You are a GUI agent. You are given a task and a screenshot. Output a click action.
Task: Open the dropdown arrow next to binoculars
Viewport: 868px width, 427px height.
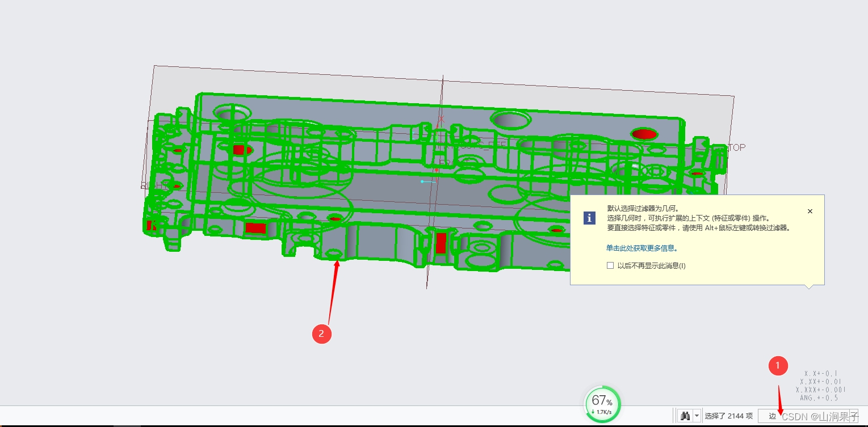tap(697, 416)
